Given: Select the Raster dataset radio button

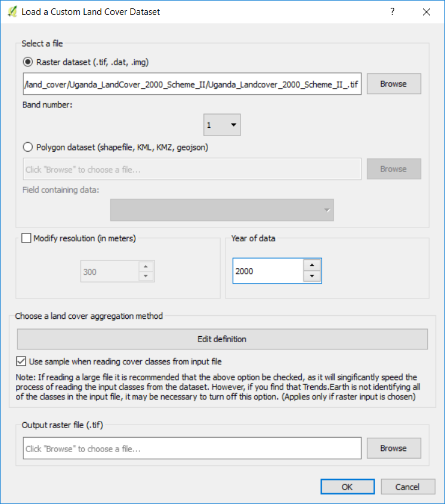Looking at the screenshot, I should click(28, 62).
